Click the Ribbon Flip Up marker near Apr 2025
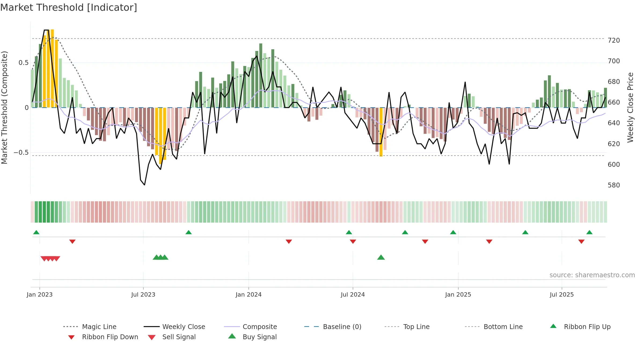This screenshot has height=362, width=644. (525, 232)
